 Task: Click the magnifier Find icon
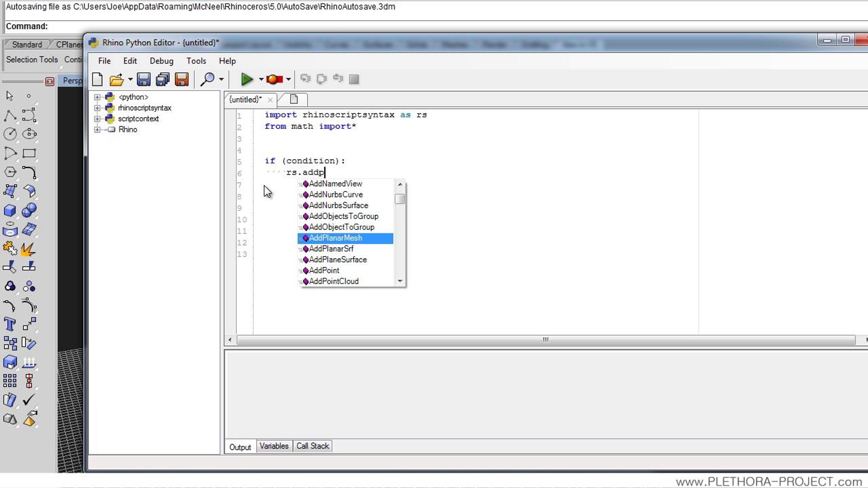208,79
